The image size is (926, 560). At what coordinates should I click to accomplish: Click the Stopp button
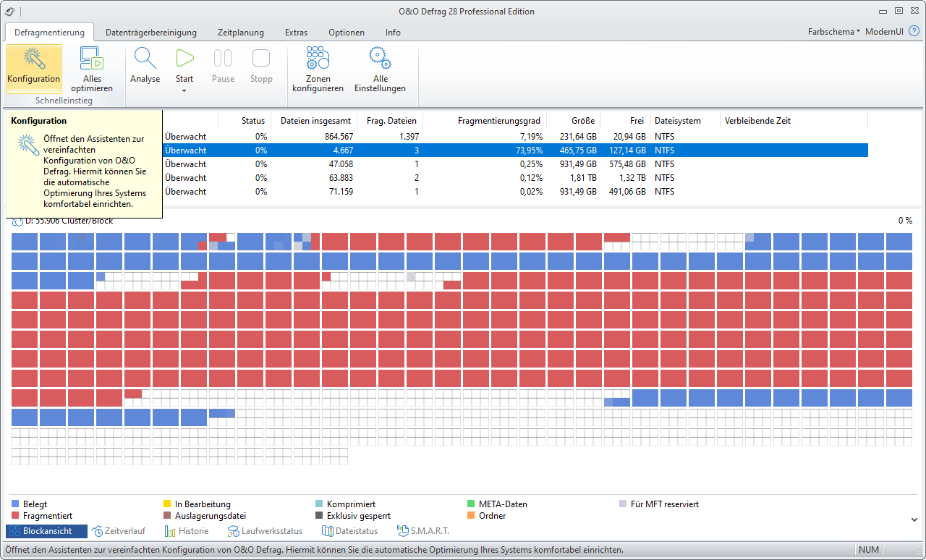[x=261, y=69]
